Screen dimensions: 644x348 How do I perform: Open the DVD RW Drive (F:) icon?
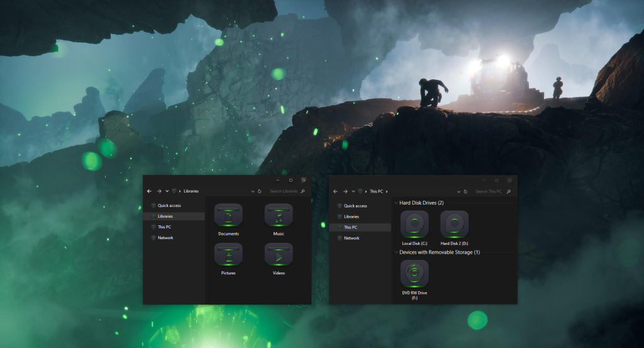click(x=414, y=274)
